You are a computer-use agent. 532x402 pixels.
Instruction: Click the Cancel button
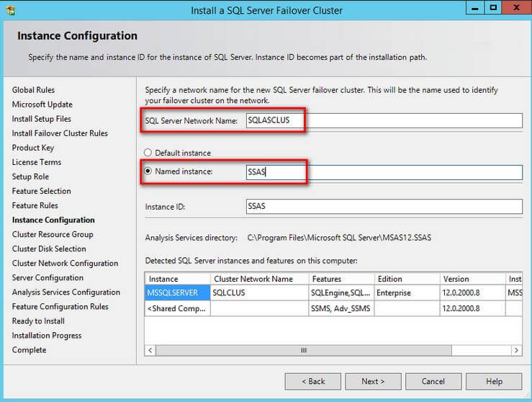[x=433, y=381]
